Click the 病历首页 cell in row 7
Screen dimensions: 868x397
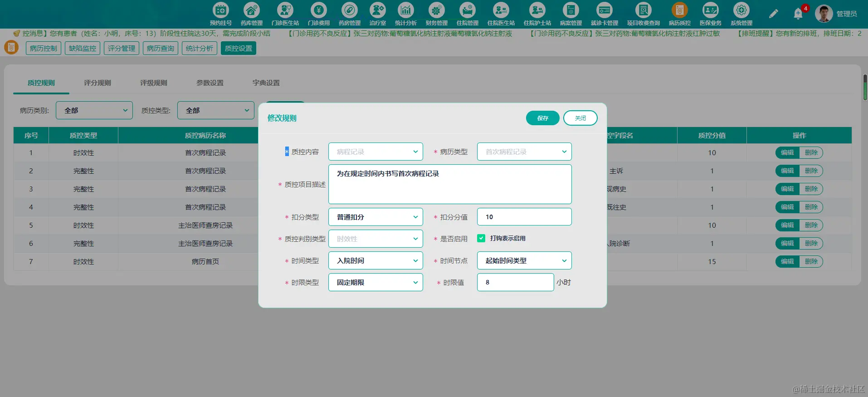(x=205, y=262)
